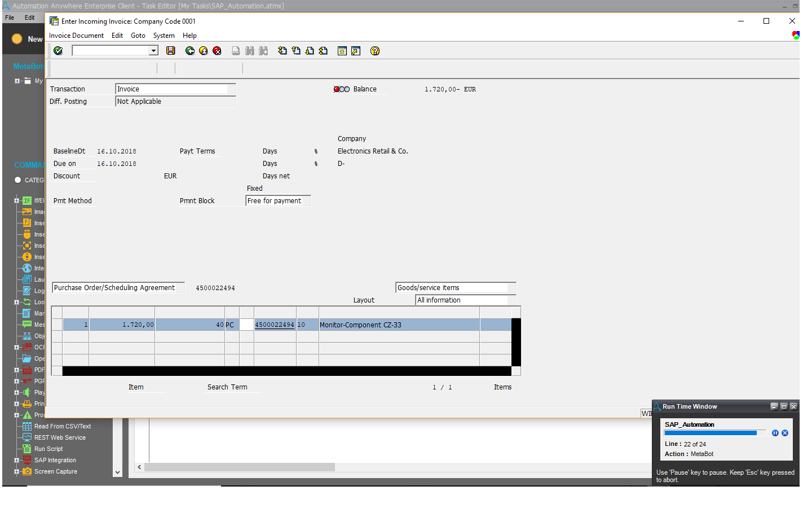Pause the SAP_Automation run

click(x=775, y=433)
